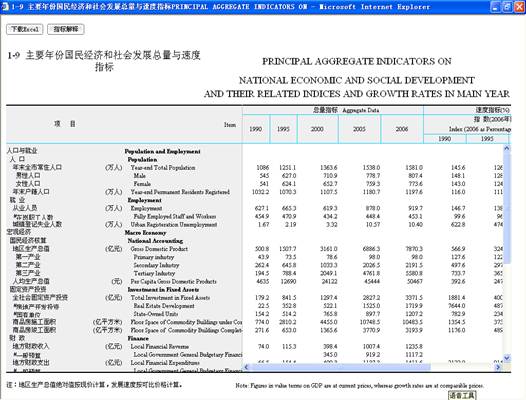Click the Chinese label 人均生产总值

(31, 282)
